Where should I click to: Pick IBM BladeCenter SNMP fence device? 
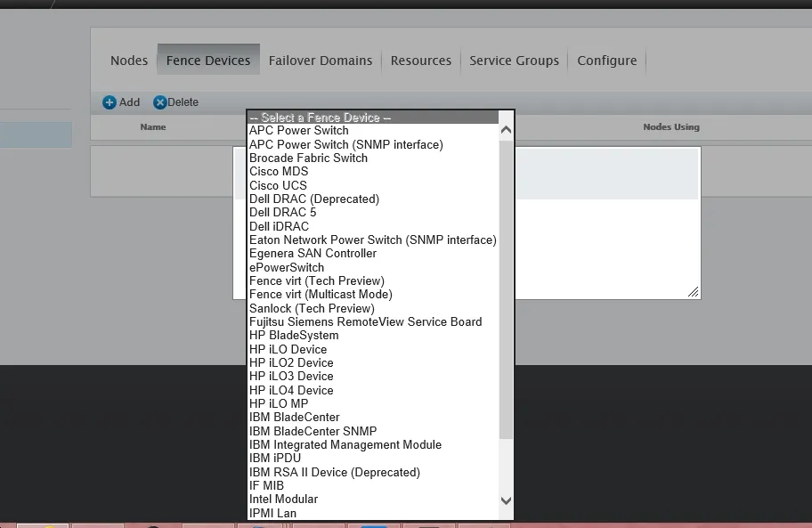coord(373,431)
